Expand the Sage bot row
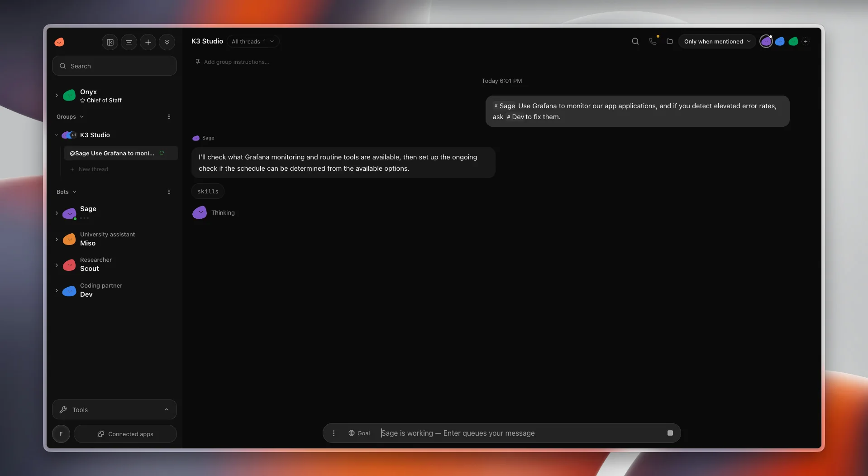 coord(57,213)
